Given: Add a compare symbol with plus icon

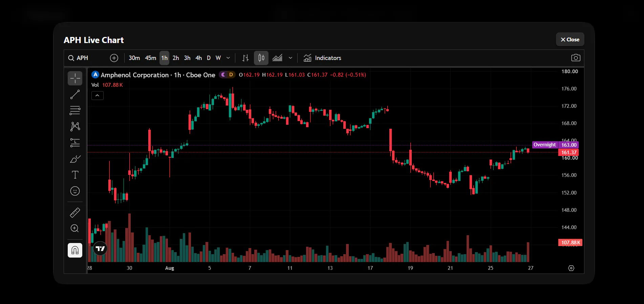Looking at the screenshot, I should point(114,58).
